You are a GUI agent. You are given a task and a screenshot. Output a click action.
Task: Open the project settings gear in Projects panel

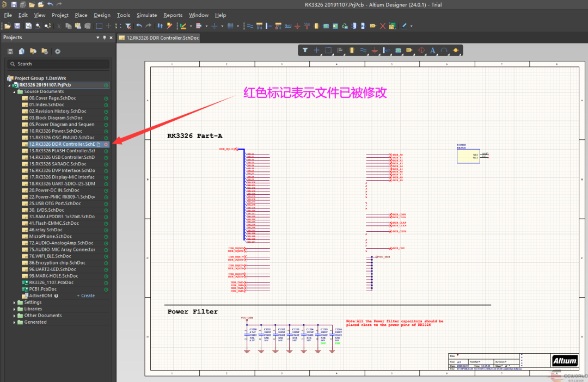[x=58, y=51]
